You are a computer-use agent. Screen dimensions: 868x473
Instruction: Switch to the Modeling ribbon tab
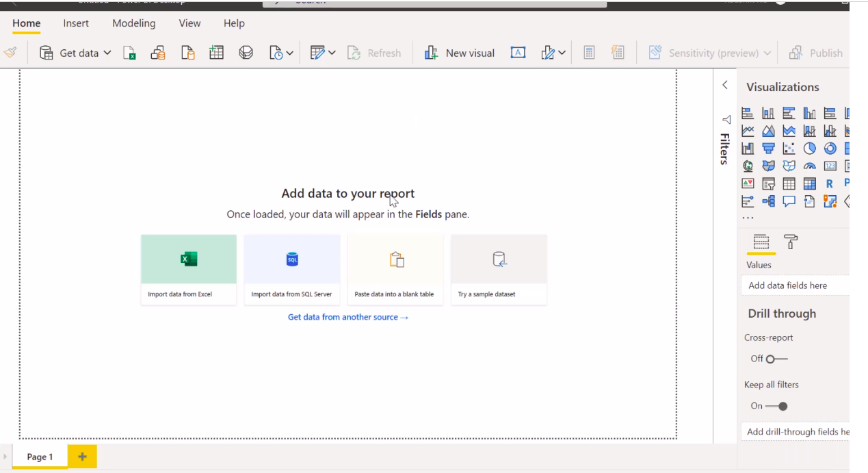coord(134,23)
